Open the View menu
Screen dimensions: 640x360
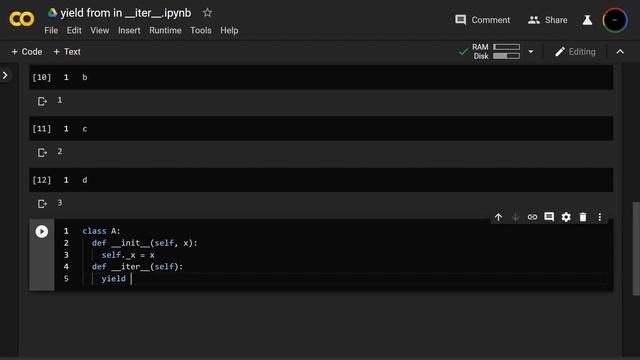[x=100, y=31]
